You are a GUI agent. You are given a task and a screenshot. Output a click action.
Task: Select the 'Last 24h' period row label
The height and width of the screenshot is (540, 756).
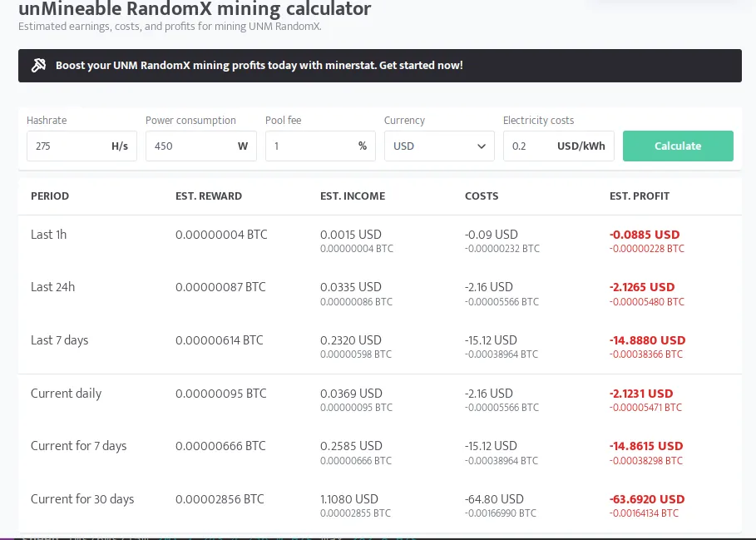coord(53,287)
